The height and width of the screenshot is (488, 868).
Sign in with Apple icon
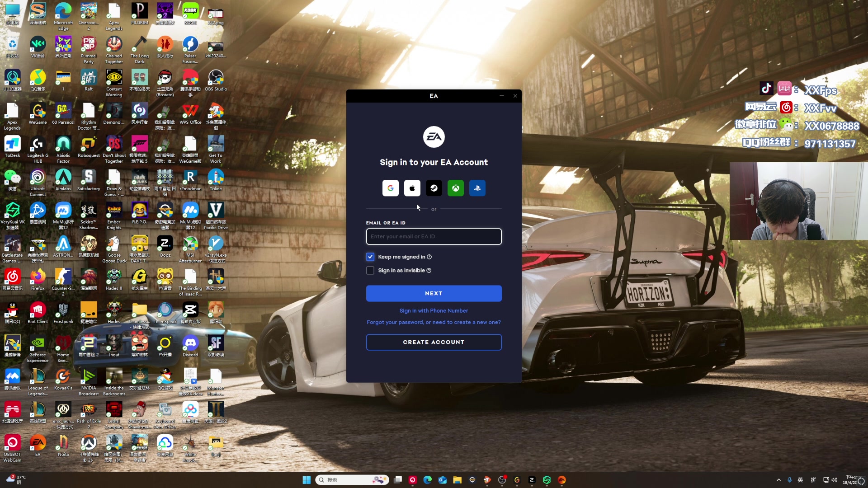[x=412, y=188]
